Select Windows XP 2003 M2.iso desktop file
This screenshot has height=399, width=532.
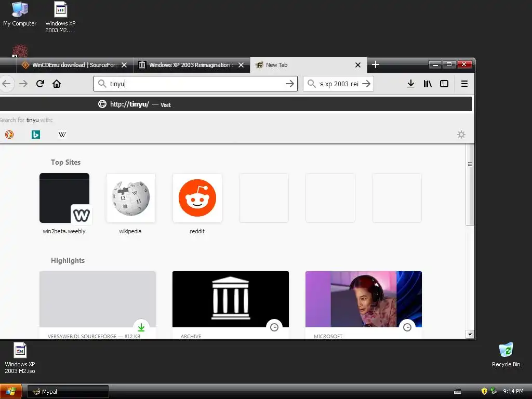click(x=20, y=358)
